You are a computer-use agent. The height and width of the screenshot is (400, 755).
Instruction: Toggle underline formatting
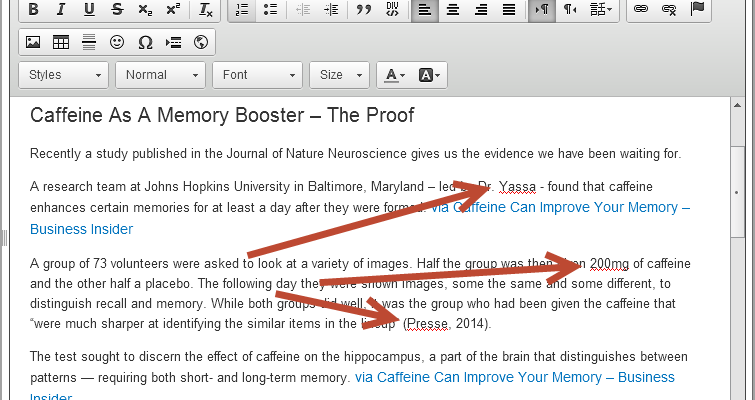89,9
